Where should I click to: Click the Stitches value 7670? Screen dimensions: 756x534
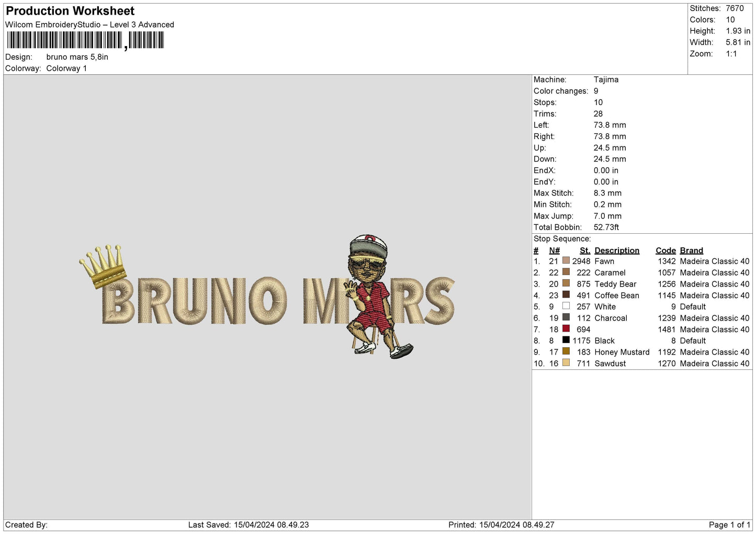[735, 8]
